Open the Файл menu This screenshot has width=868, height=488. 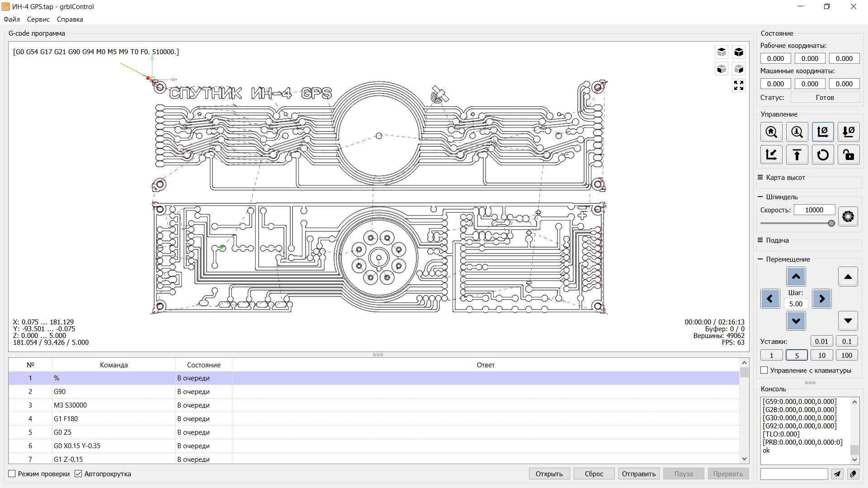(12, 19)
